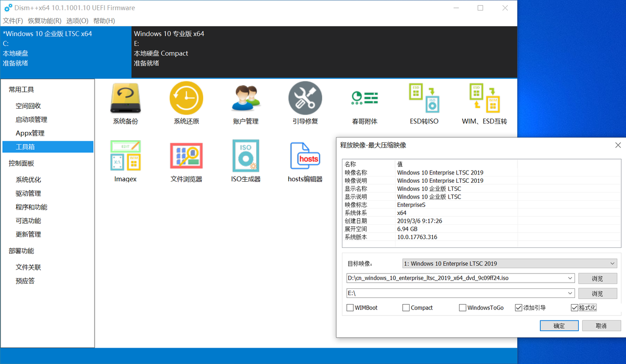Select the 创建日期 2019/3/6 row

pos(481,221)
